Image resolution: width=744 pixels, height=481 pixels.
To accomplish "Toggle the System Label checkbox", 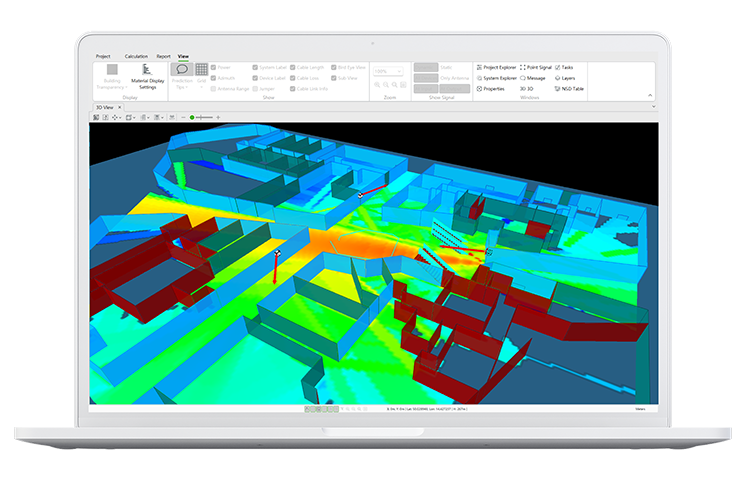I will pos(255,67).
